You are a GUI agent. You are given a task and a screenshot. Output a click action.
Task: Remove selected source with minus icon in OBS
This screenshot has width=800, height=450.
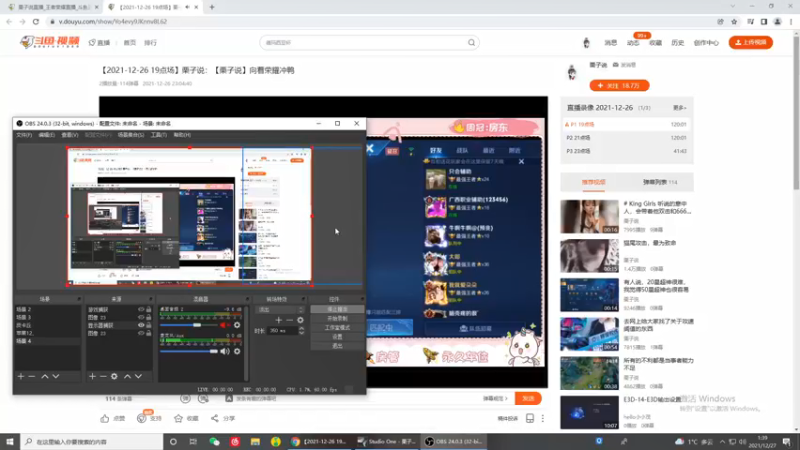pyautogui.click(x=103, y=376)
